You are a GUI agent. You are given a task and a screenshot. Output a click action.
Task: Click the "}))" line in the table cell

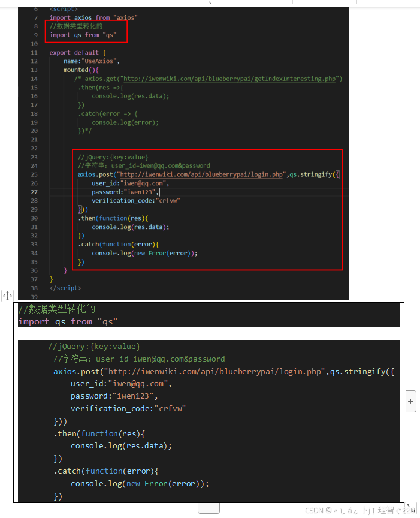click(x=61, y=421)
